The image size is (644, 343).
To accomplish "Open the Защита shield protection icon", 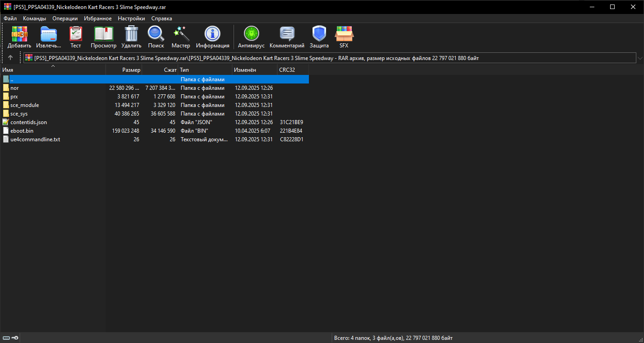I will click(319, 34).
